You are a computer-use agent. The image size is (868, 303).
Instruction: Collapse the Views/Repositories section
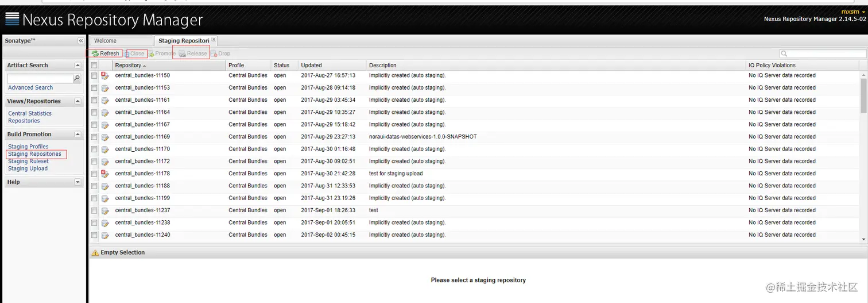coord(78,101)
